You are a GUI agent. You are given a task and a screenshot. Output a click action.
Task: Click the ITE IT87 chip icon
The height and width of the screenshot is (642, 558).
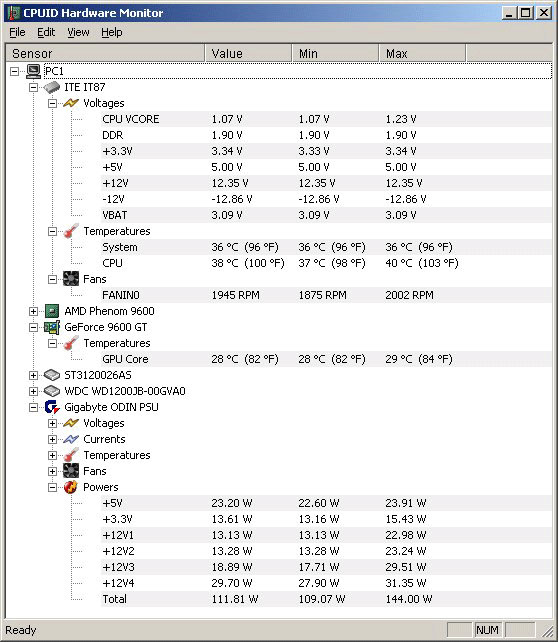point(52,87)
